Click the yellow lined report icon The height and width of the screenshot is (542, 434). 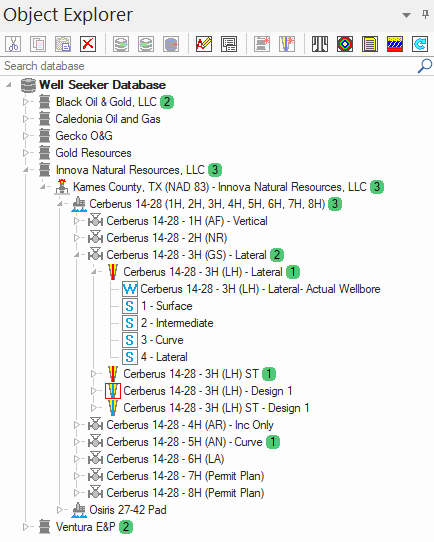click(370, 44)
